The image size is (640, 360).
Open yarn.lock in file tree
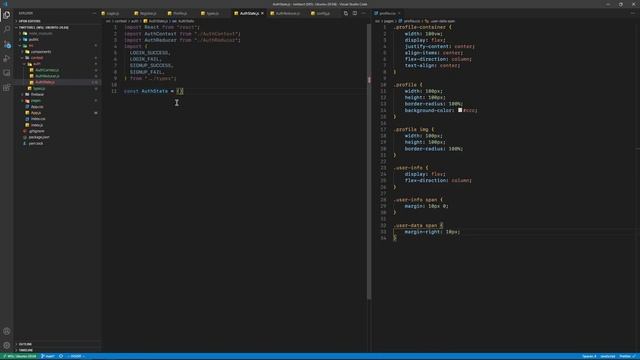point(36,143)
